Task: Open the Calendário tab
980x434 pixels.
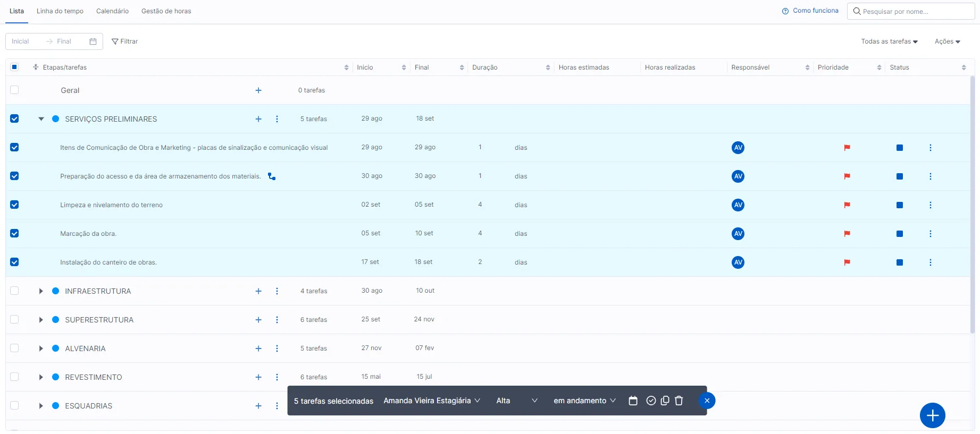Action: point(112,11)
